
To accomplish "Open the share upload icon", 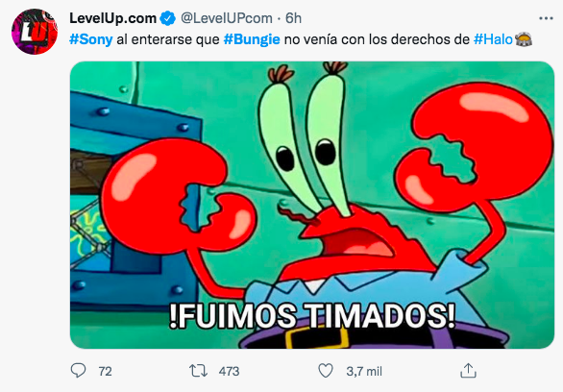I will point(468,371).
